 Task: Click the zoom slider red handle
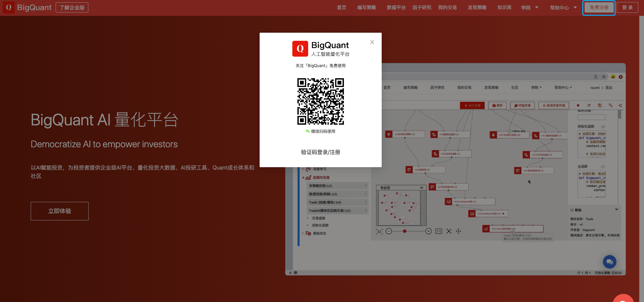click(405, 231)
